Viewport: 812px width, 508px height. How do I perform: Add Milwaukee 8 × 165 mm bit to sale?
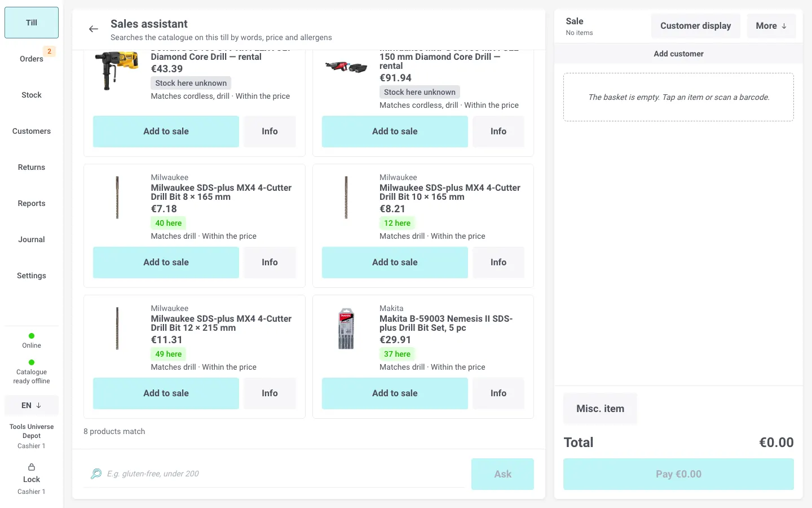point(166,262)
